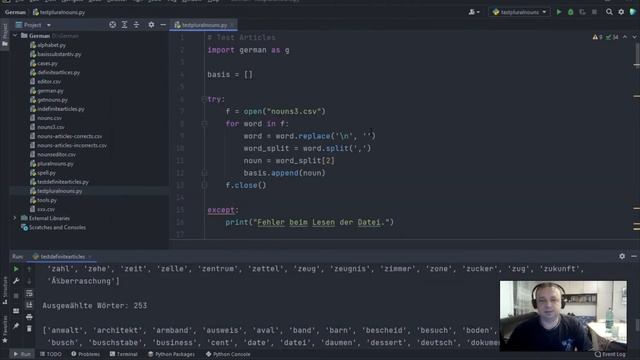Open the Run tool window button

pyautogui.click(x=22, y=354)
